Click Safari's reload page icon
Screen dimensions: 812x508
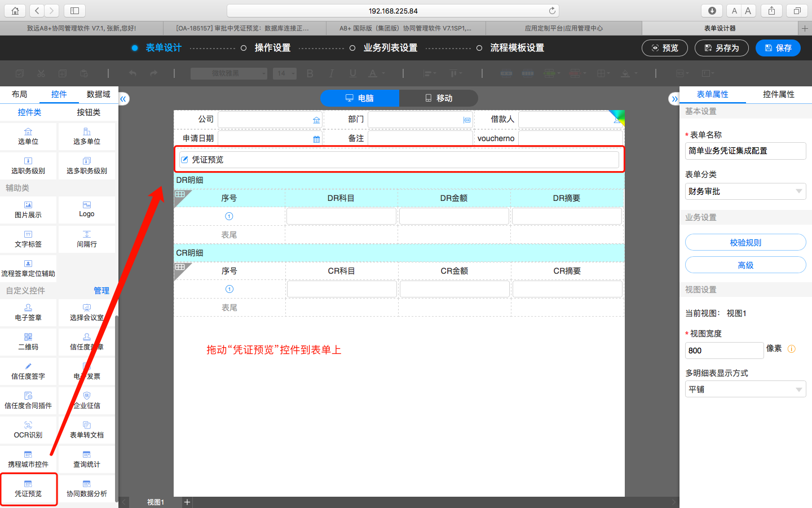552,11
